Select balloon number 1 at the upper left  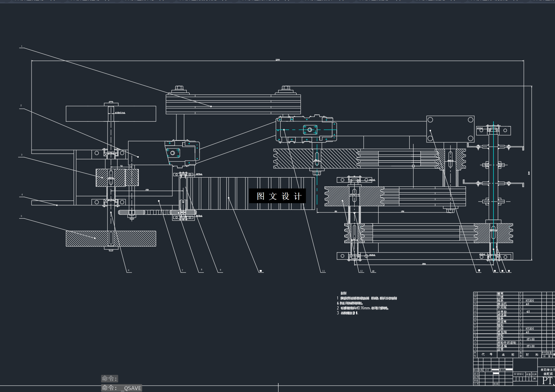point(22,46)
